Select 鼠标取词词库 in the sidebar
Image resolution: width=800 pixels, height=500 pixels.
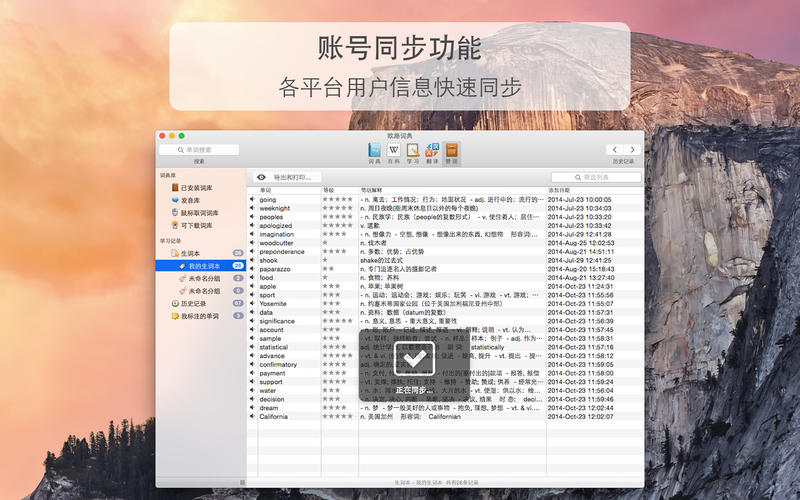pos(195,213)
